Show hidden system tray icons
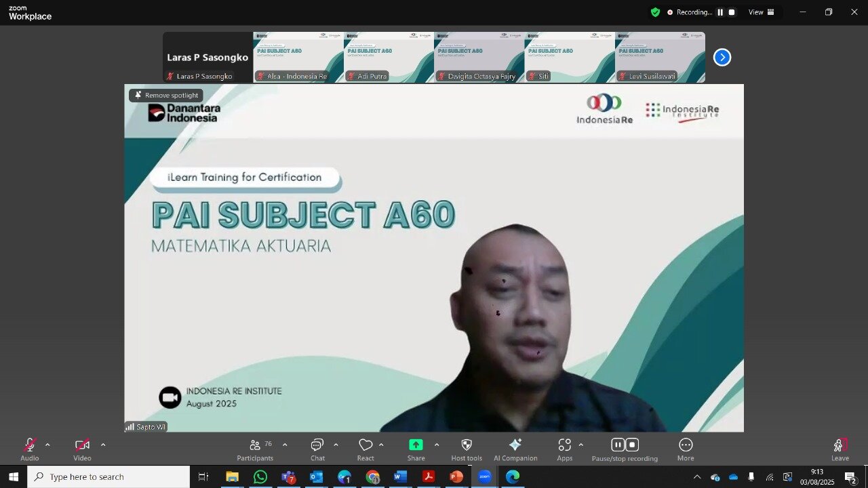 click(x=697, y=477)
